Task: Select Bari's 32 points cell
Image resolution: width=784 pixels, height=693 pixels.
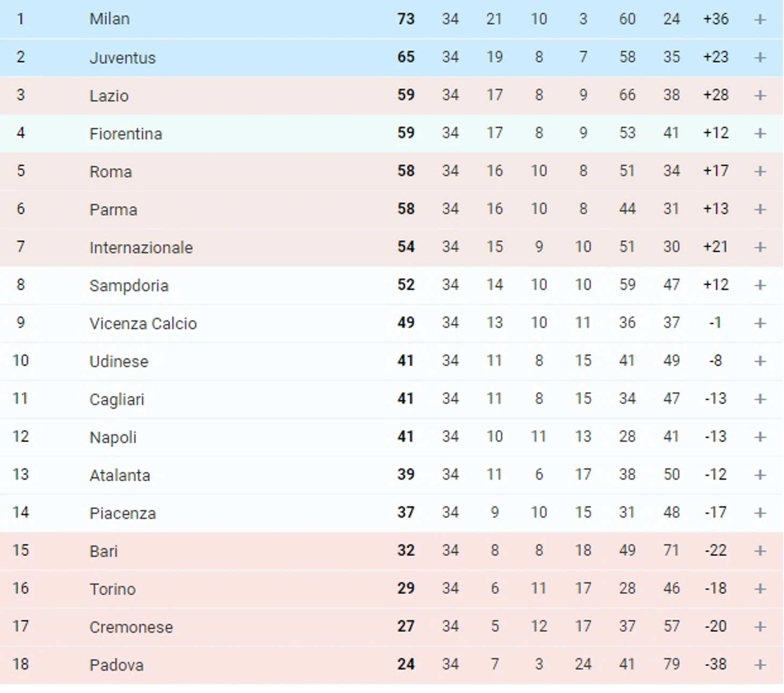Action: (406, 551)
